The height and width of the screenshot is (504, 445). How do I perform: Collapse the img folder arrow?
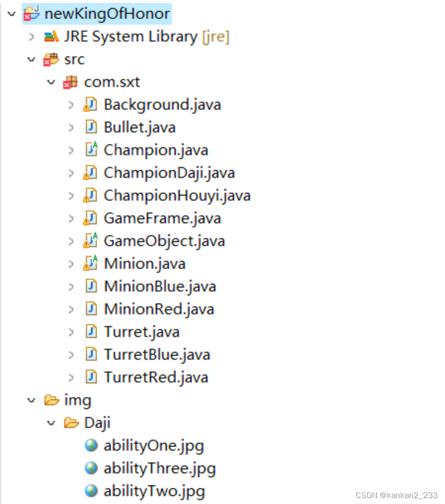click(32, 401)
